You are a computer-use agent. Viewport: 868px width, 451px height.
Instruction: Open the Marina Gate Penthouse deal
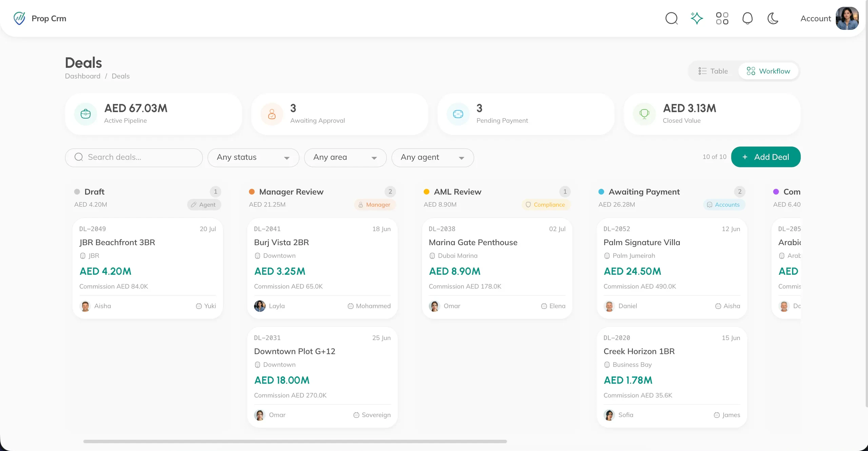[497, 268]
